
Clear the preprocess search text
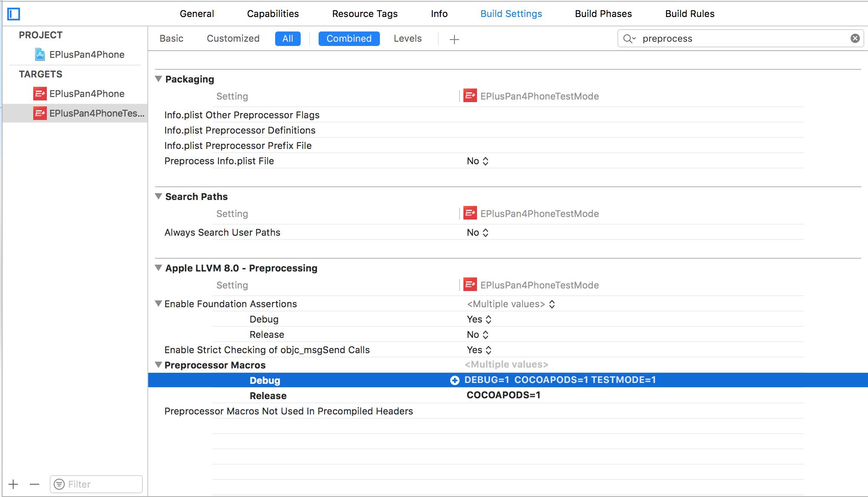pos(855,39)
